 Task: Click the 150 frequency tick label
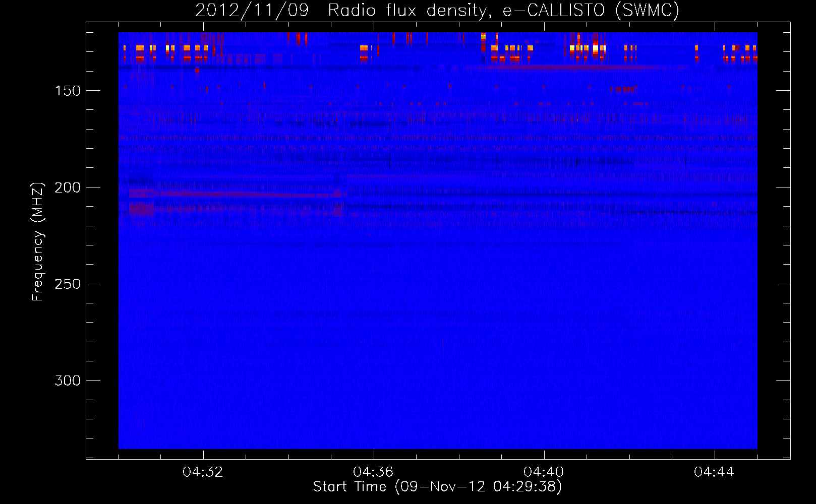[68, 91]
